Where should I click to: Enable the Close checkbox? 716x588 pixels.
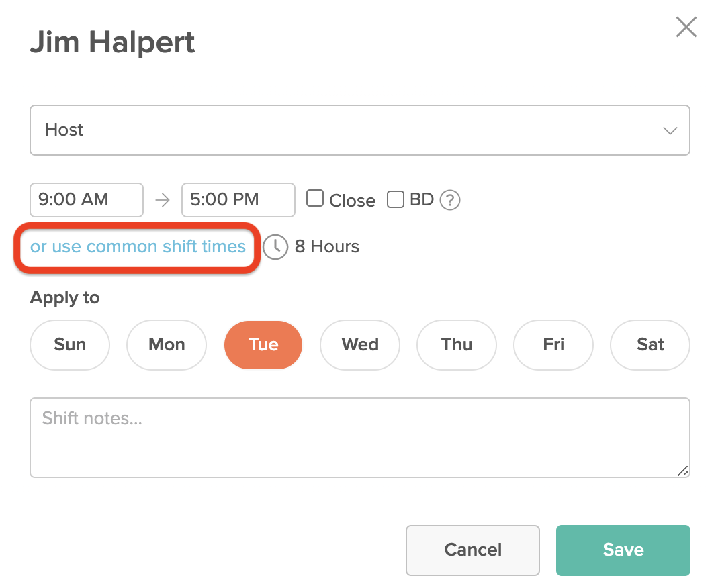point(315,199)
